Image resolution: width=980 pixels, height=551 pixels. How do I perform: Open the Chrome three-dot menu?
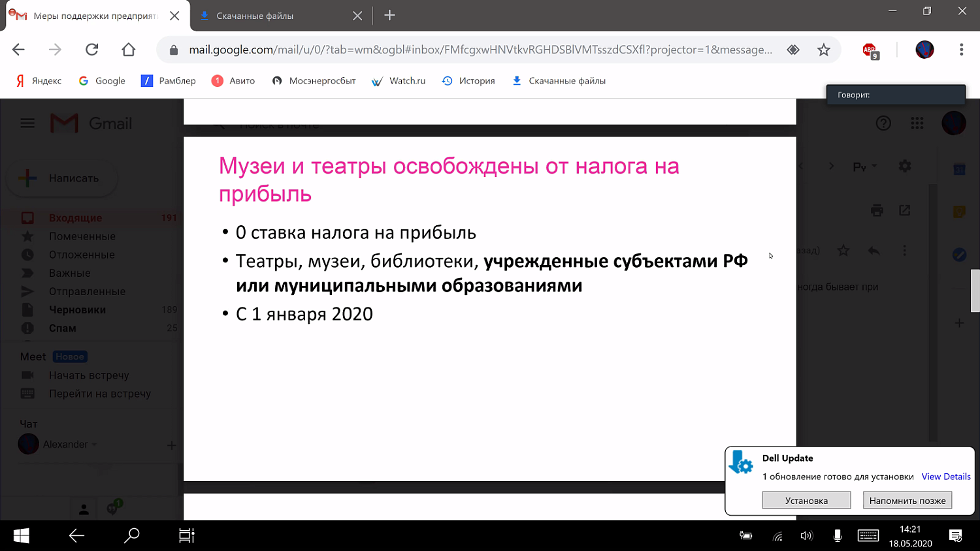(x=961, y=50)
